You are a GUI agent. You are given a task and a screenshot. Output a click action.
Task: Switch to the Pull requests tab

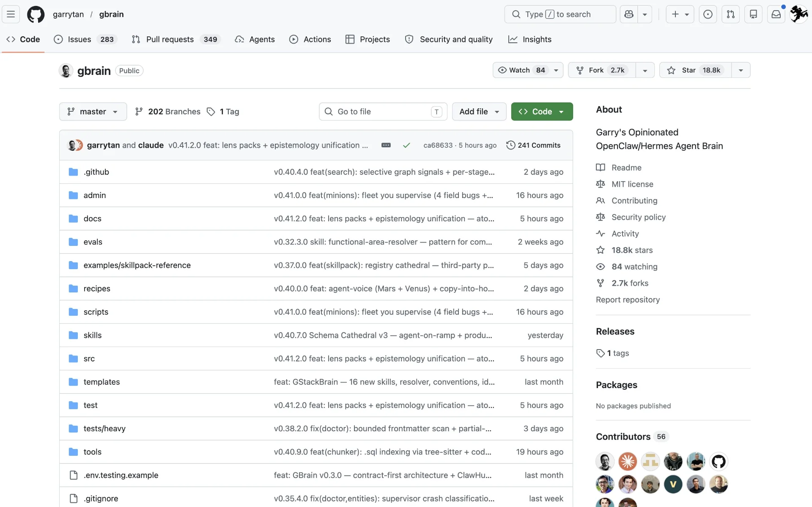(176, 39)
